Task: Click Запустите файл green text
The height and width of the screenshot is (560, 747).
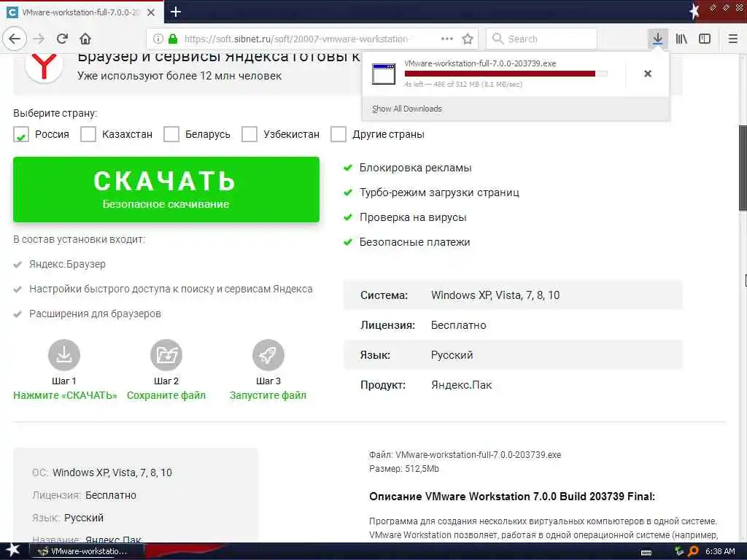Action: click(x=268, y=395)
